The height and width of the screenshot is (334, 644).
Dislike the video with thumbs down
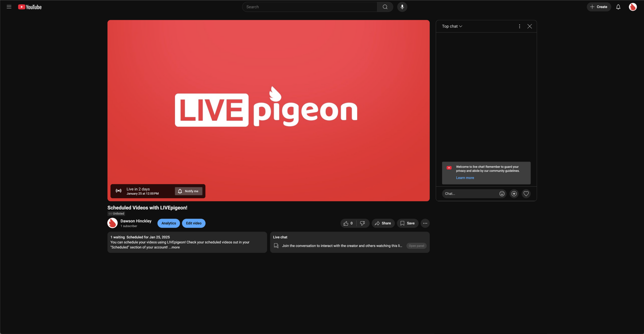(362, 223)
